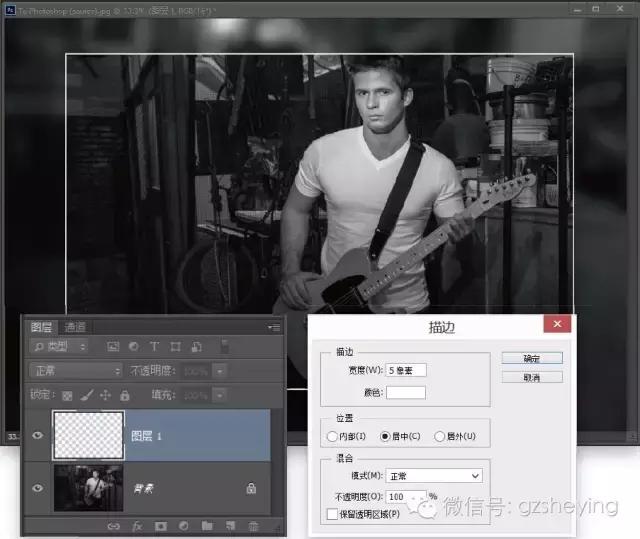Image resolution: width=640 pixels, height=539 pixels.
Task: Add a layer mask using bottom icon
Action: click(159, 525)
